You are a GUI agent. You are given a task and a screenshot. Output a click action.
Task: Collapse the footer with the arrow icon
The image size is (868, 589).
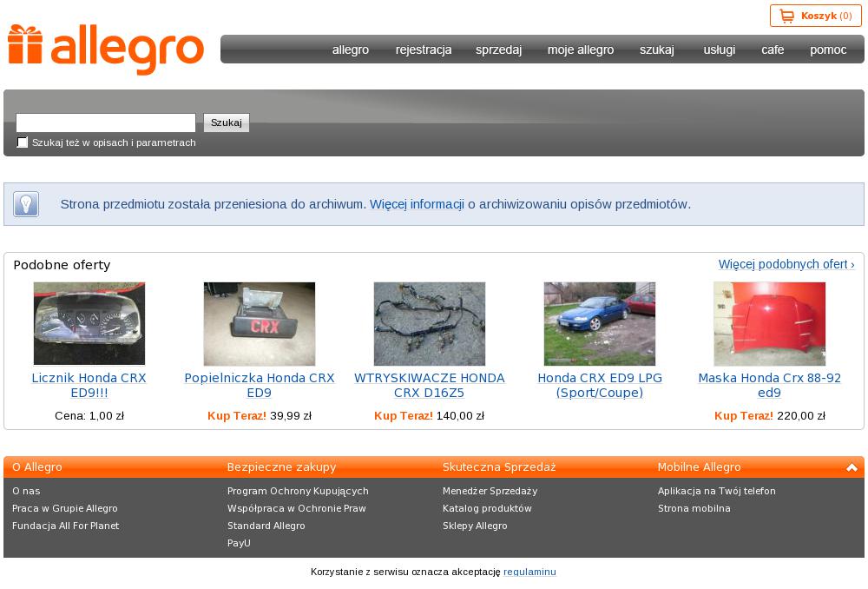click(852, 467)
